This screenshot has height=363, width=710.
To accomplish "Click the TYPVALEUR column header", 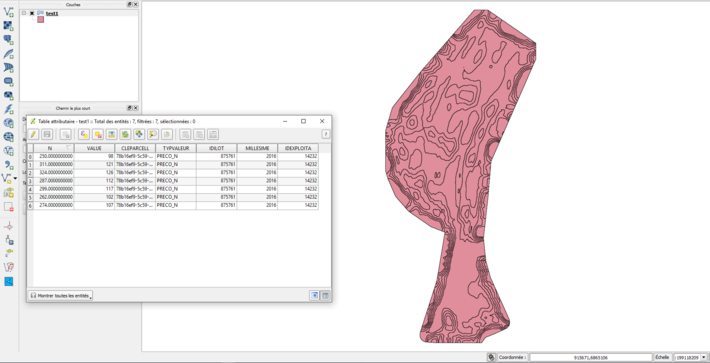I will (176, 148).
